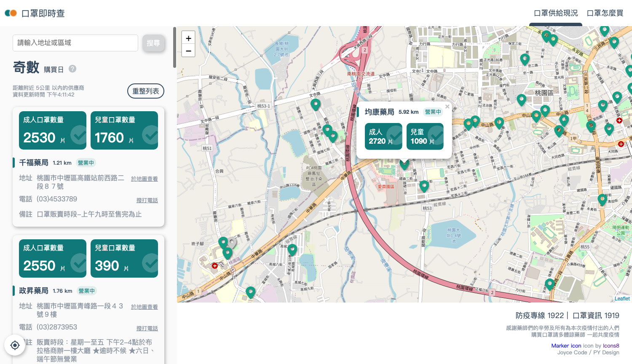Select the pharmacy marker near 文中路 northwest

tap(315, 104)
